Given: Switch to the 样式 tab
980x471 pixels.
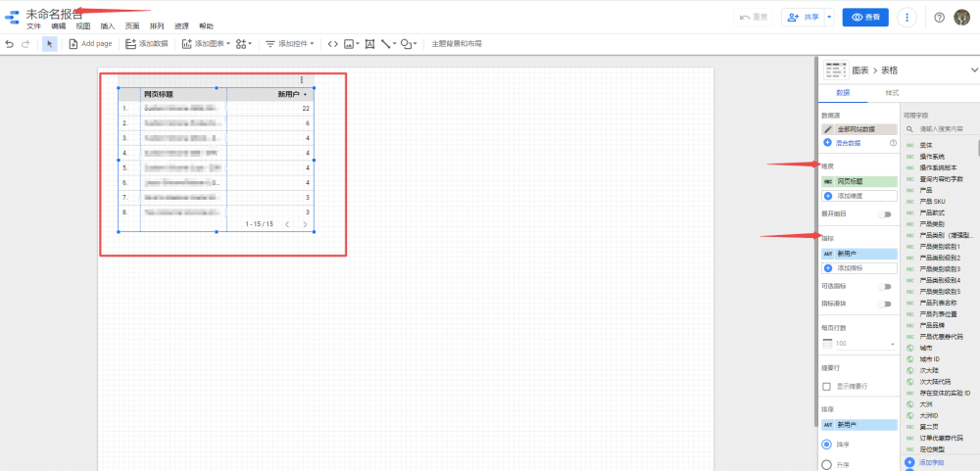Looking at the screenshot, I should [892, 92].
